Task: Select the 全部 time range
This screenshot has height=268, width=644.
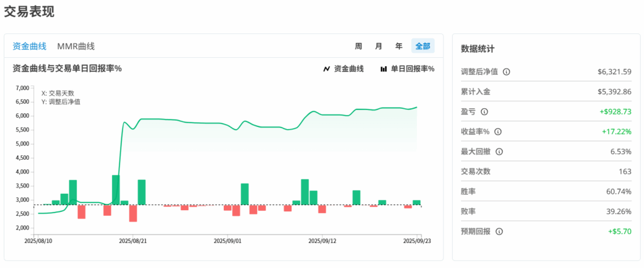Action: [x=423, y=46]
